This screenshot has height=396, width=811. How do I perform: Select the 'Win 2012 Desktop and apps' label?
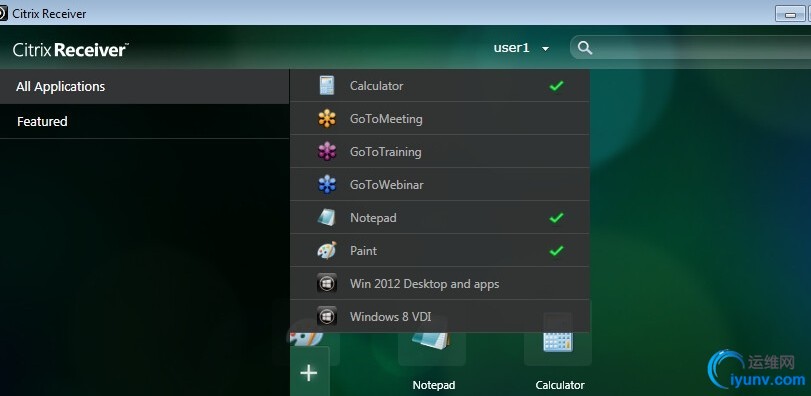click(425, 284)
